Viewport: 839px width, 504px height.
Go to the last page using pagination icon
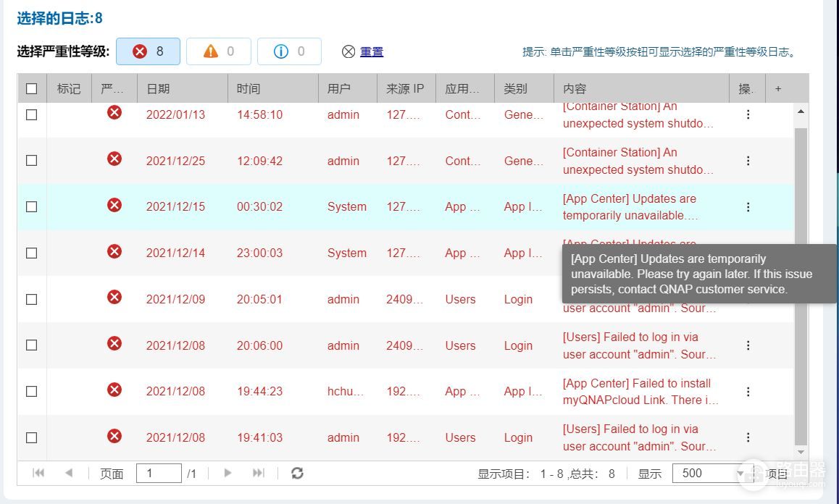[258, 473]
